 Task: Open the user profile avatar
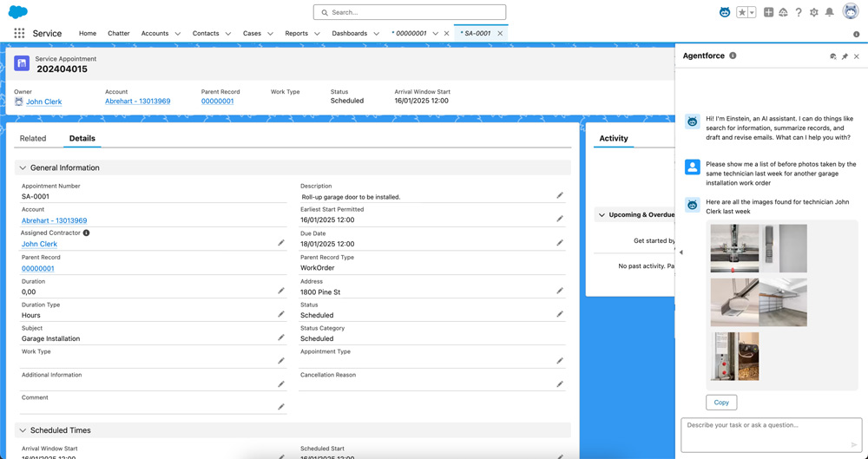(851, 11)
